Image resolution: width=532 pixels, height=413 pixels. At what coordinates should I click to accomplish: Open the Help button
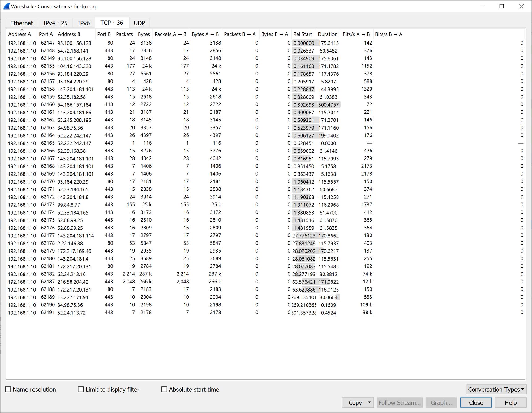pyautogui.click(x=510, y=402)
